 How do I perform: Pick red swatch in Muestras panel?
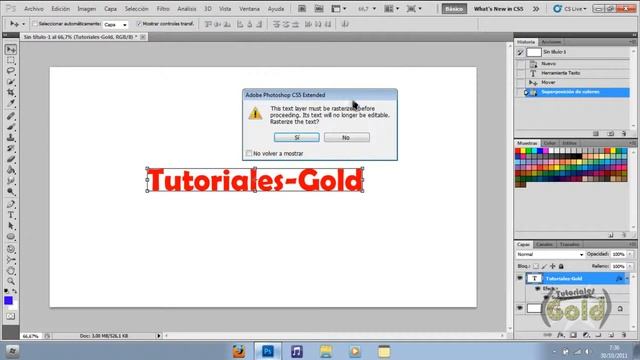pos(518,151)
